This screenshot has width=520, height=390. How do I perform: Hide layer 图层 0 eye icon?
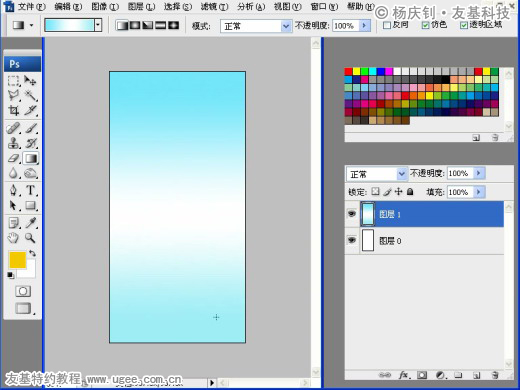[352, 240]
